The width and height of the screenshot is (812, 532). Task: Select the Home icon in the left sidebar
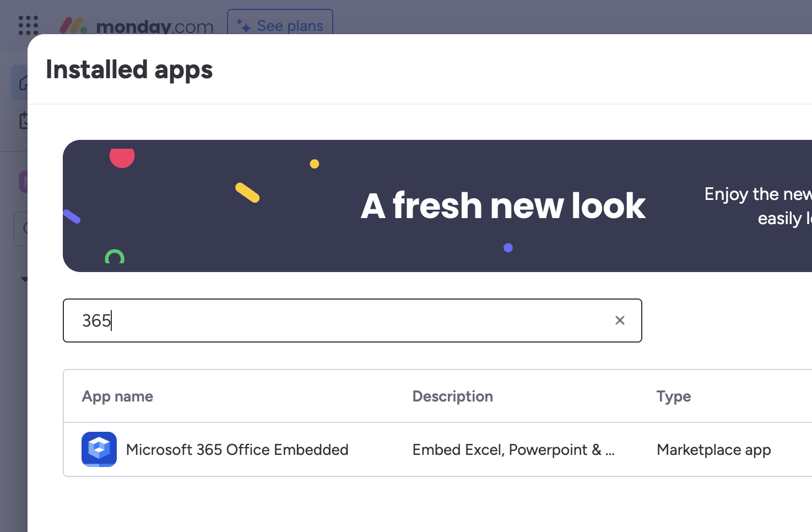tap(23, 82)
